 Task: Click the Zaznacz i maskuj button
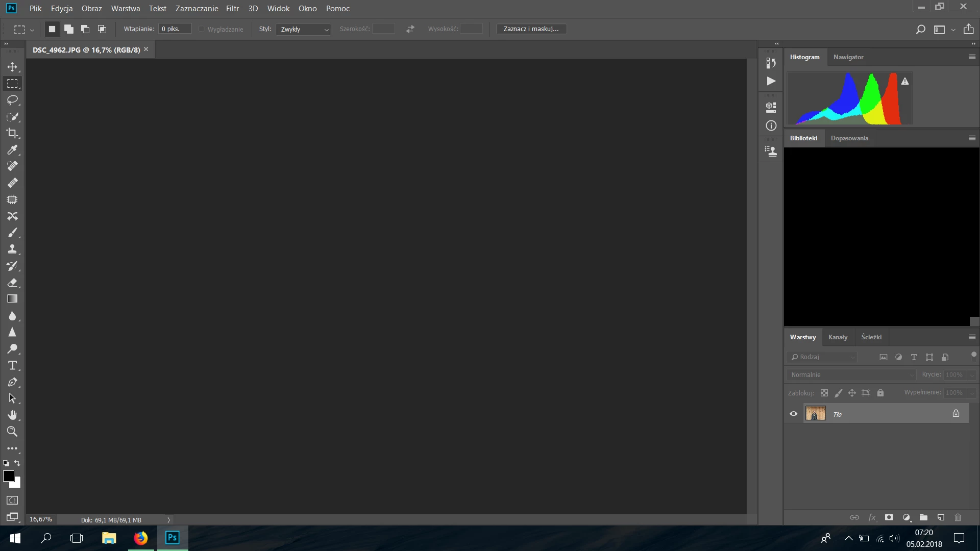point(531,29)
